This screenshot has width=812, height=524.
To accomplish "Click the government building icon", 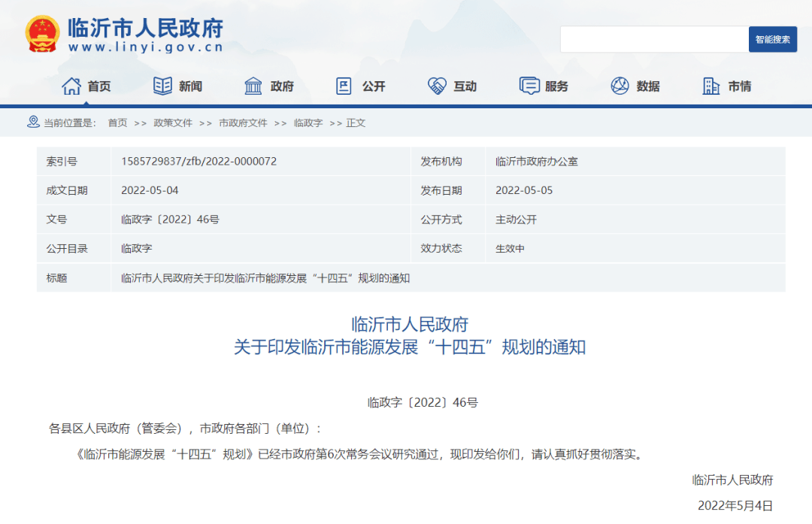I will [253, 86].
